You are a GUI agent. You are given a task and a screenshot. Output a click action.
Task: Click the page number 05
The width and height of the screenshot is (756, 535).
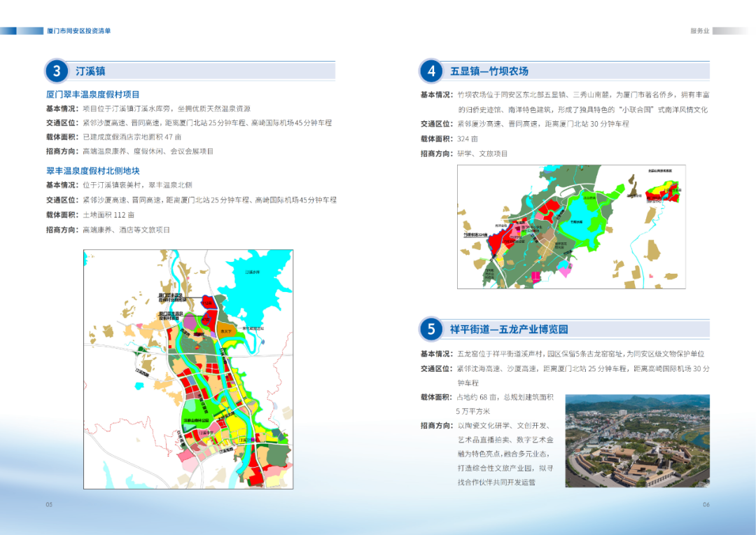click(x=49, y=505)
